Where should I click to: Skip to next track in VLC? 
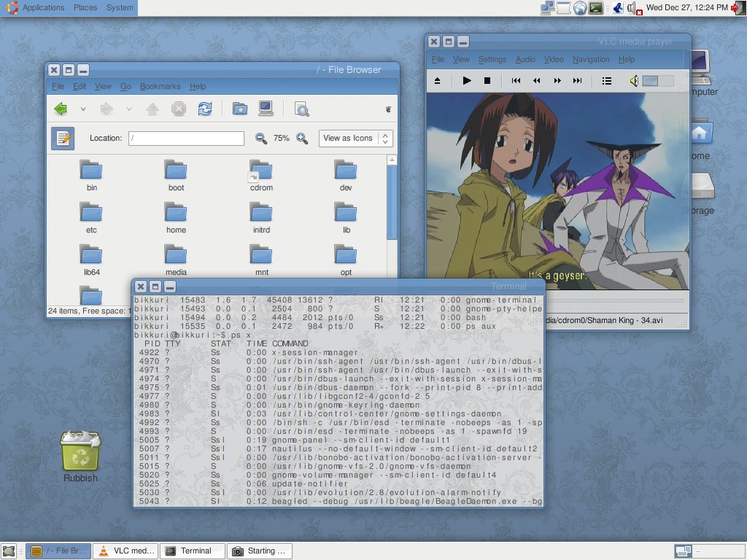pos(578,81)
